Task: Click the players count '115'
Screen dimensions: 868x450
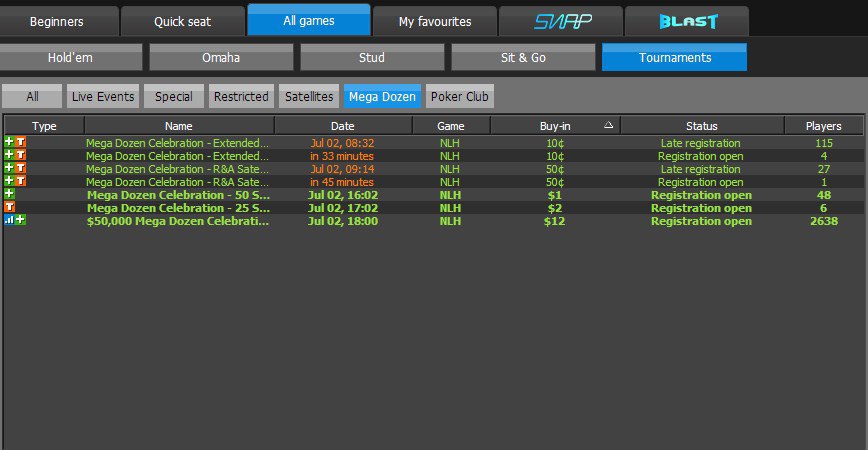Action: coord(824,143)
